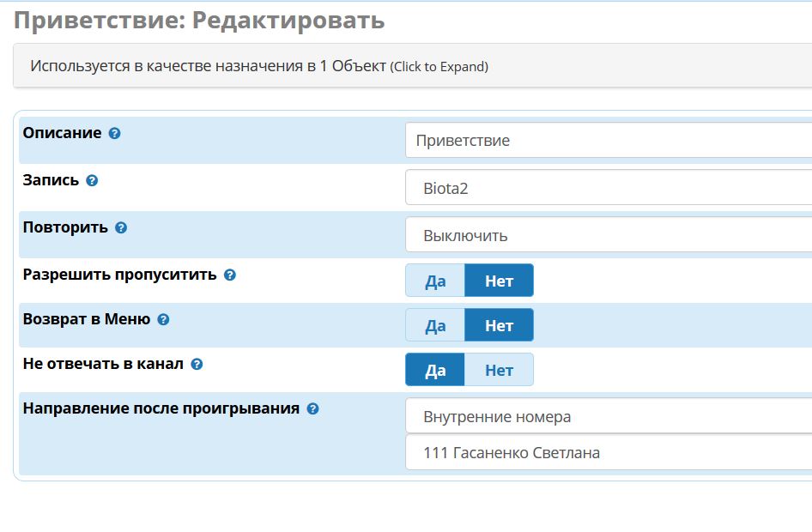Select Нет for Разрешить пропуситить

pyautogui.click(x=499, y=281)
